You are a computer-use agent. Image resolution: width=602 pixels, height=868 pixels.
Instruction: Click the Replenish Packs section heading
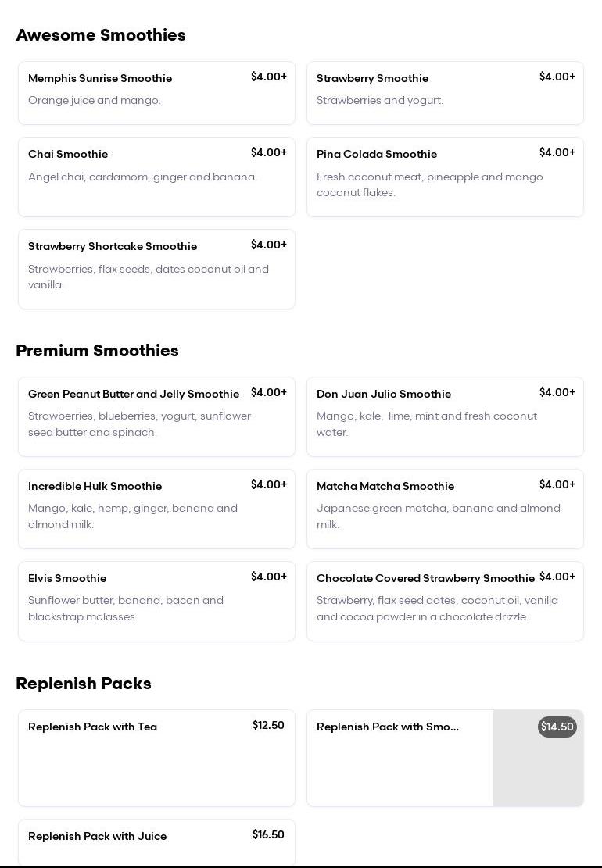click(x=84, y=684)
